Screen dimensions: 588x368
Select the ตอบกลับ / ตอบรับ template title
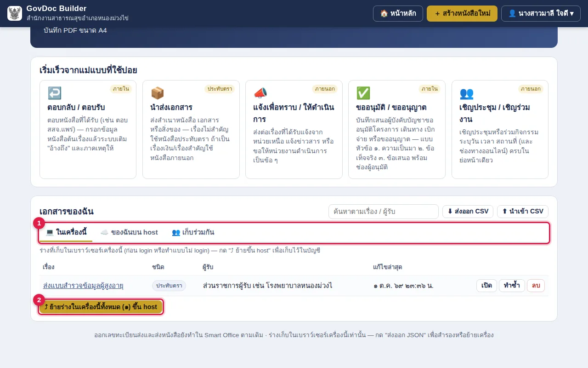tap(76, 107)
